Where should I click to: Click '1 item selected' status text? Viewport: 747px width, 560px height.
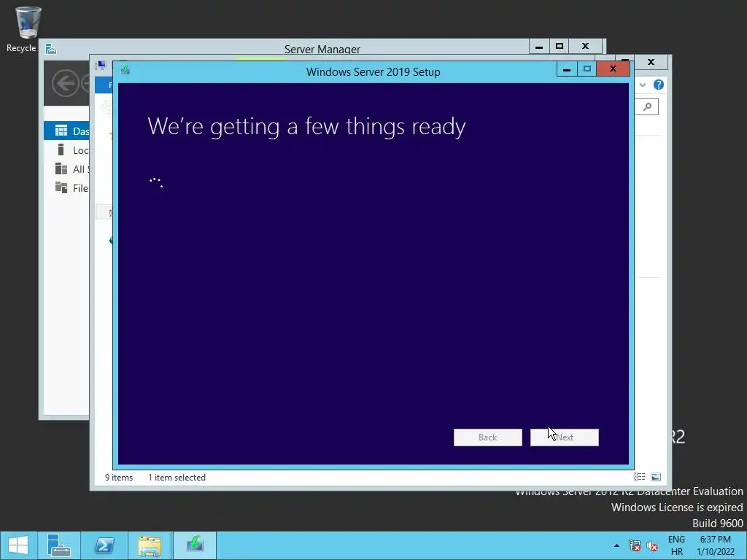[x=177, y=477]
